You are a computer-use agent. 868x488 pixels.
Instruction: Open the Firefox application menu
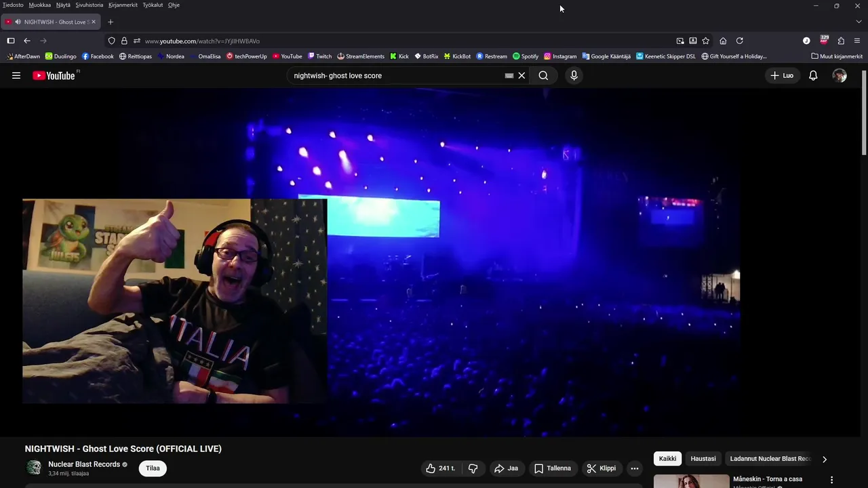click(x=857, y=41)
